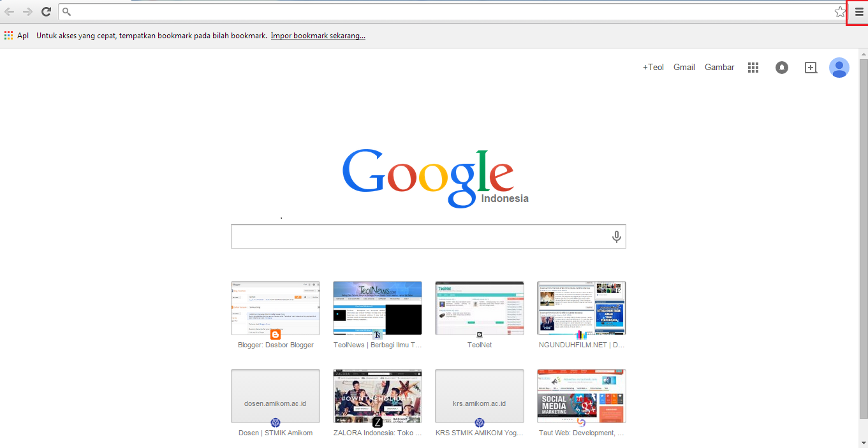Open the Gambar images link
This screenshot has width=868, height=448.
click(719, 67)
